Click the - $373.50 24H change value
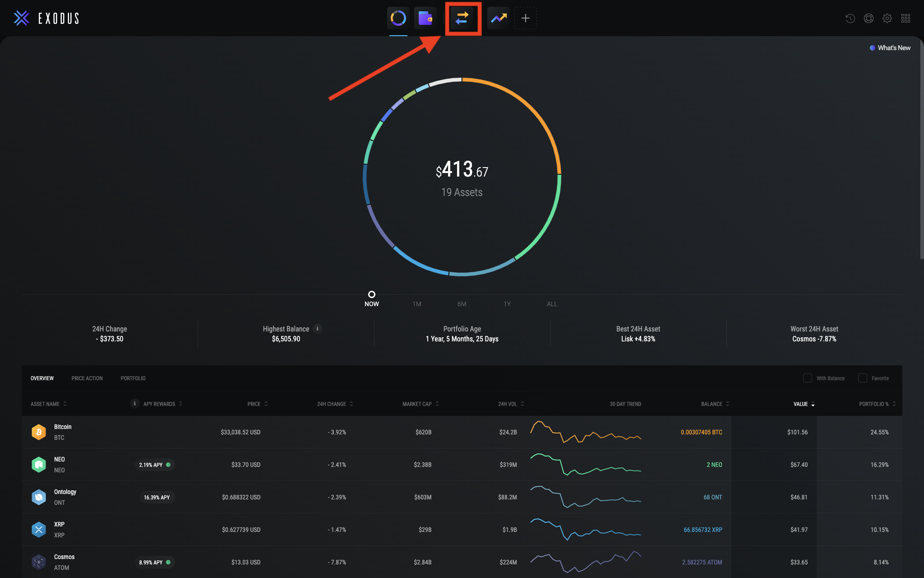The height and width of the screenshot is (578, 924). coord(109,339)
